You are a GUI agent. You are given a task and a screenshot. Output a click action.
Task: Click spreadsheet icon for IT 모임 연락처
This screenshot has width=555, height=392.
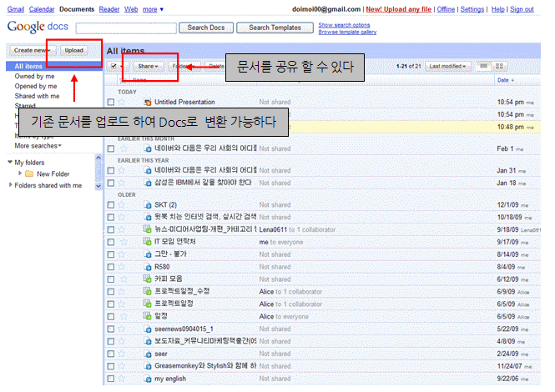tap(147, 242)
